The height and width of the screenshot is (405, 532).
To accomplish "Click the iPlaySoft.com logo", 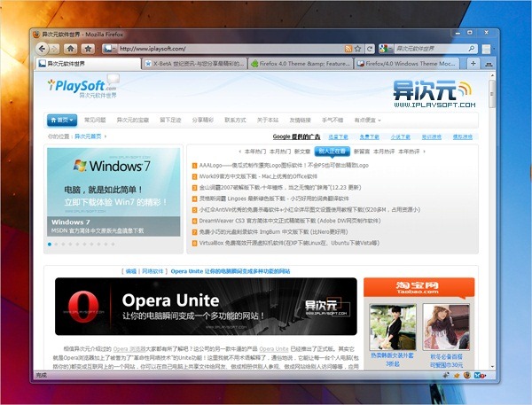I will pos(83,87).
